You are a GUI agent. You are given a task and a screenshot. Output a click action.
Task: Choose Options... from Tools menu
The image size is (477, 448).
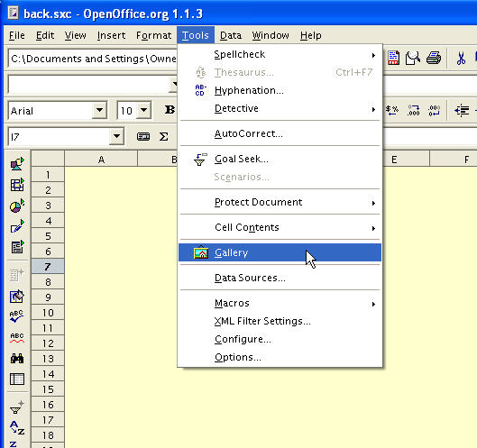pyautogui.click(x=280, y=357)
